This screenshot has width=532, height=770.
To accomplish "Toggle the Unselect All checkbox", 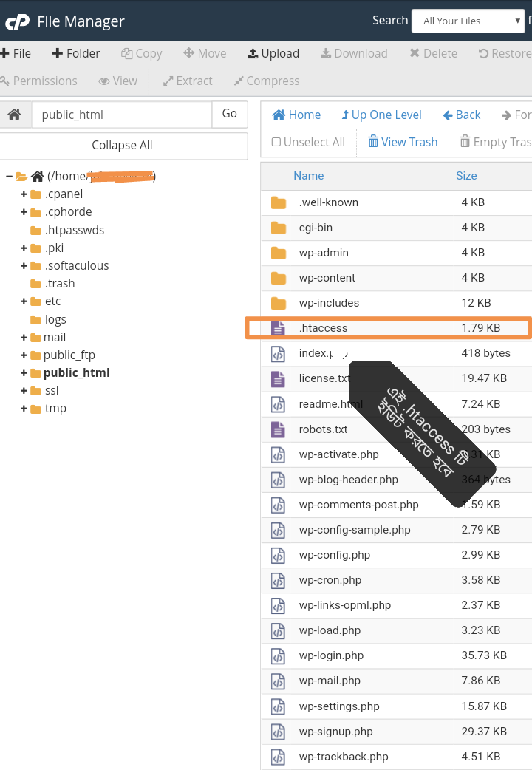I will pyautogui.click(x=276, y=142).
